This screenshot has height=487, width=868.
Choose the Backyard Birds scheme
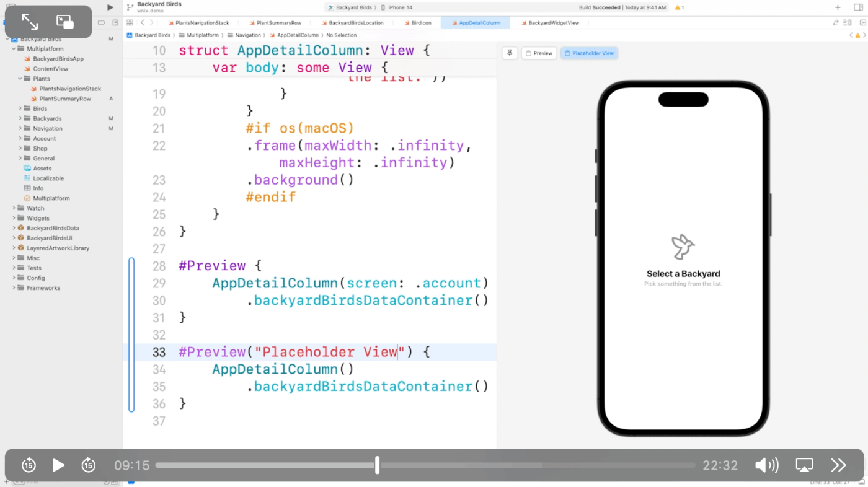[350, 7]
